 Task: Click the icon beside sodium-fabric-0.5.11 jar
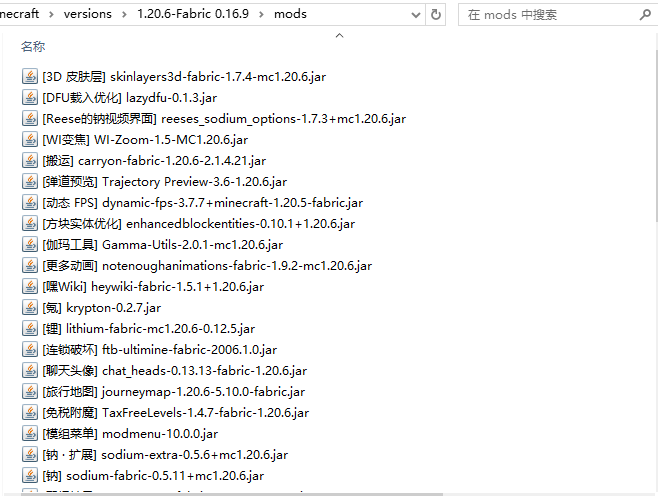[29, 475]
